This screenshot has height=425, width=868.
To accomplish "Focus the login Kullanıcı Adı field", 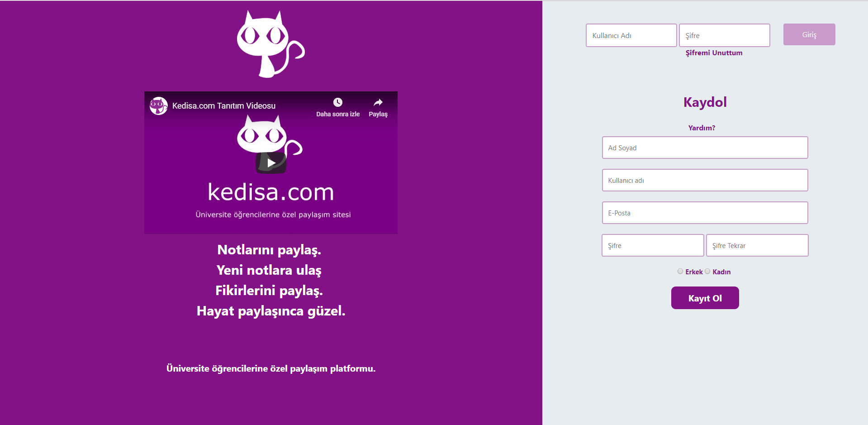I will (x=631, y=35).
